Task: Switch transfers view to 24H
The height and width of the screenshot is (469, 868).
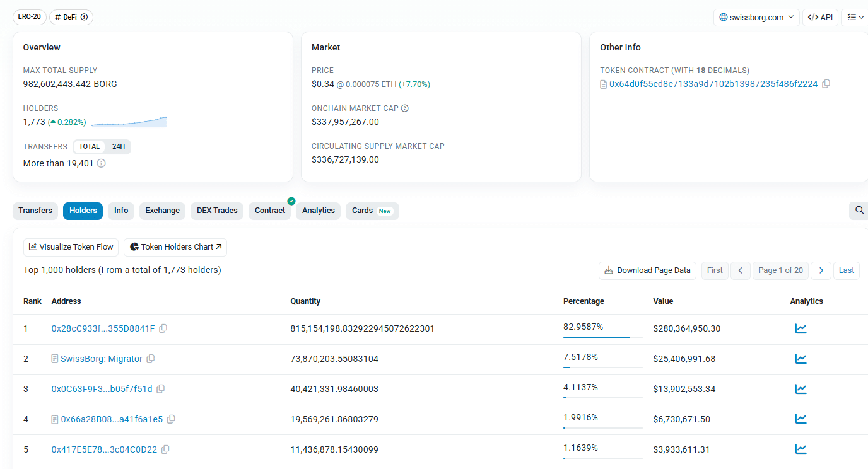Action: (x=117, y=146)
